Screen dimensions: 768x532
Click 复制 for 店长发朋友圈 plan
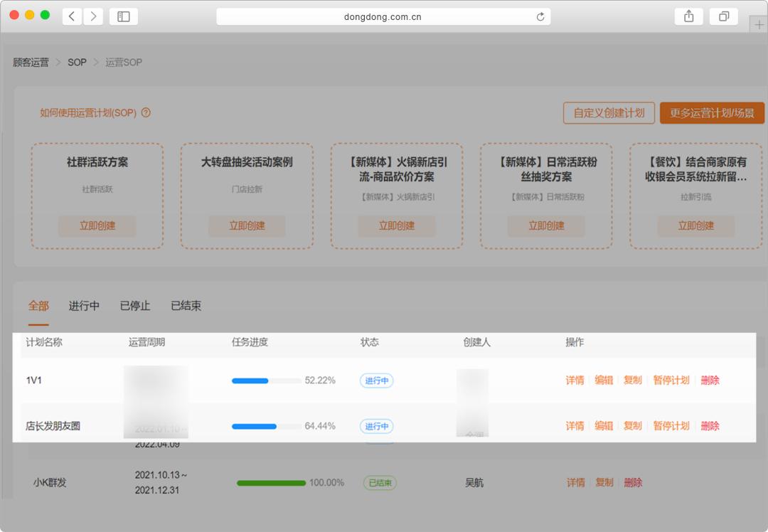click(632, 426)
